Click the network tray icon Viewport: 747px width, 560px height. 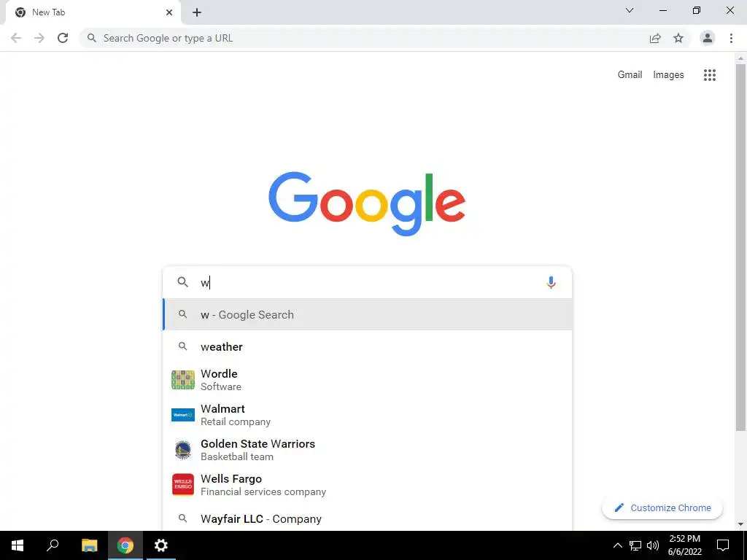(635, 545)
